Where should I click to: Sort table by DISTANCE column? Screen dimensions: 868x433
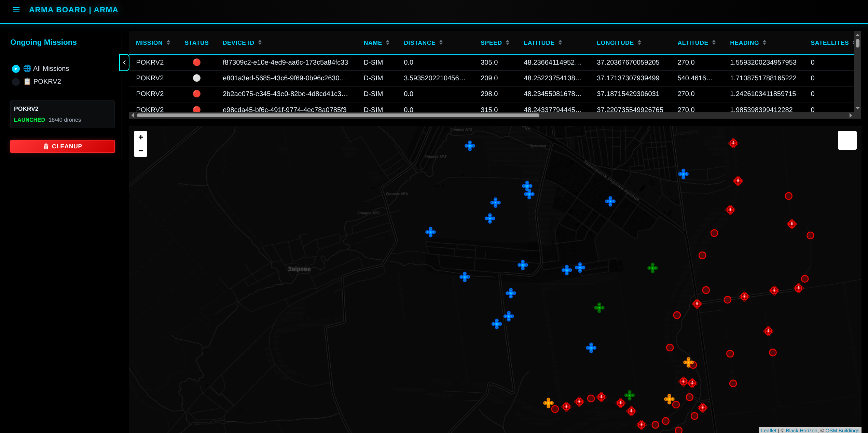[423, 43]
